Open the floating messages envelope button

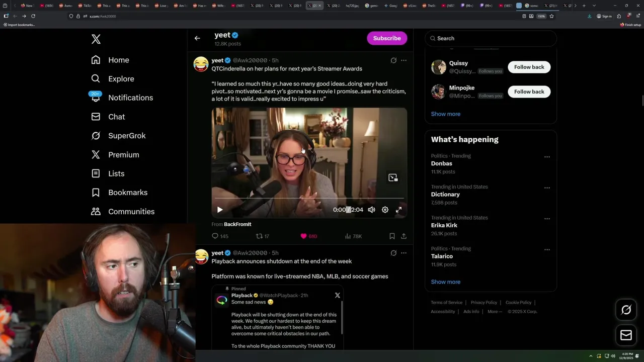(626, 335)
